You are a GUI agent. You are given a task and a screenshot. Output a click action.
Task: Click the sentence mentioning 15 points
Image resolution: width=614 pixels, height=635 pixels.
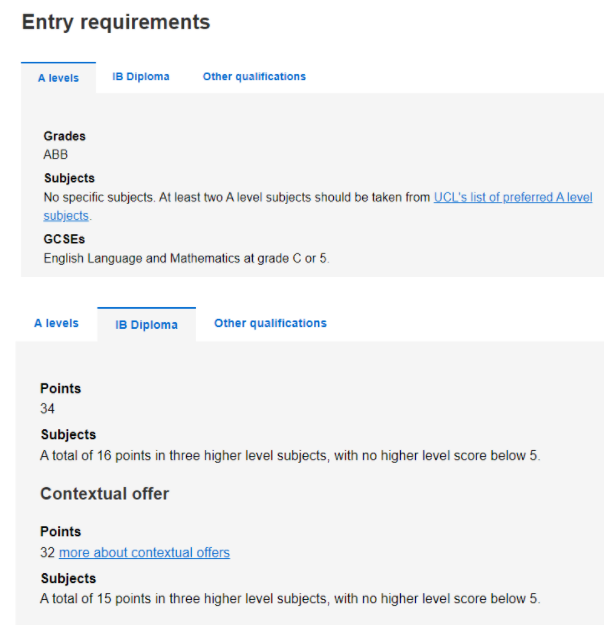tap(290, 599)
